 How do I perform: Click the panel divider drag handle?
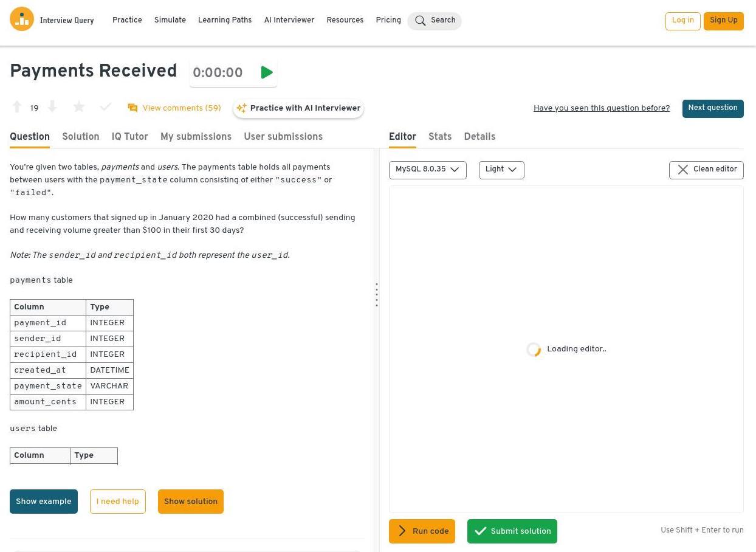click(x=377, y=295)
